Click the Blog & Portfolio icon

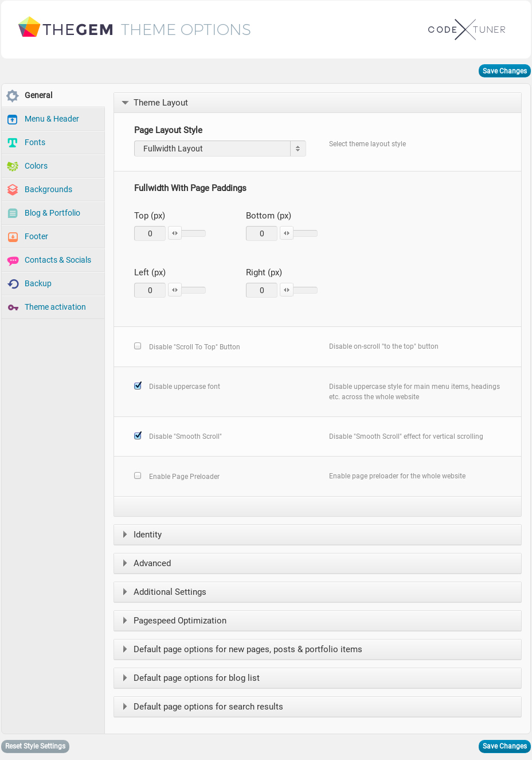pos(13,213)
